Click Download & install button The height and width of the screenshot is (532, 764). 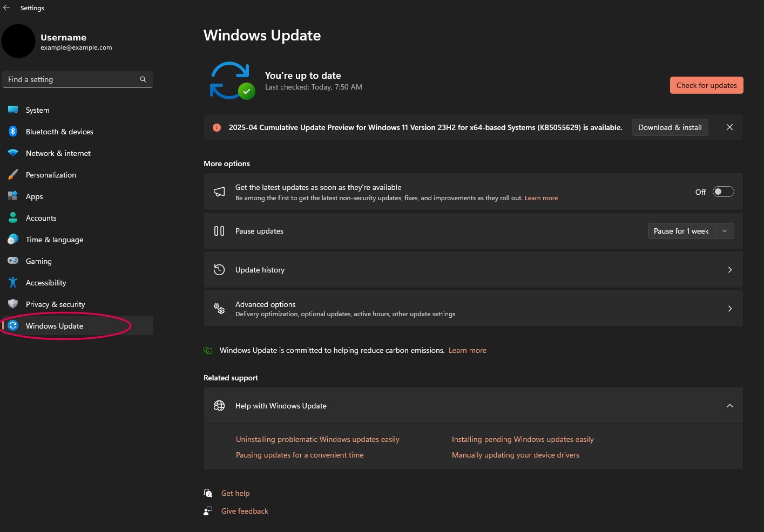(x=670, y=127)
